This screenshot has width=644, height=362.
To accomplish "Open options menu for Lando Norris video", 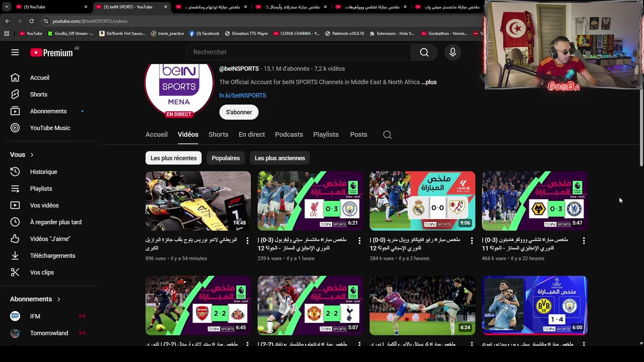I will [247, 241].
